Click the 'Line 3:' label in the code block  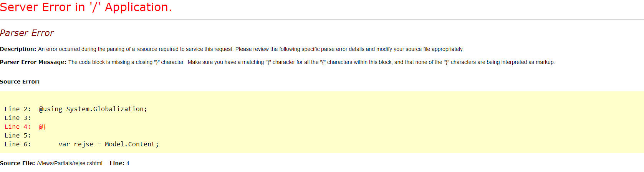point(18,118)
